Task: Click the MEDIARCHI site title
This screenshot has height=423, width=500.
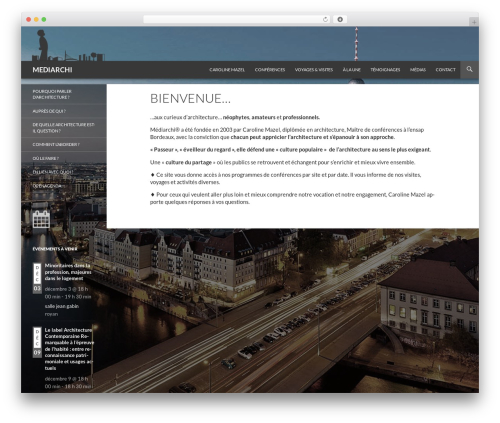Action: 52,70
